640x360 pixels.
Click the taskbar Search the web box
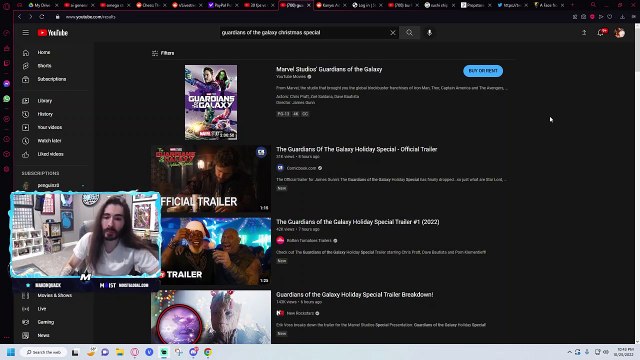click(x=44, y=352)
